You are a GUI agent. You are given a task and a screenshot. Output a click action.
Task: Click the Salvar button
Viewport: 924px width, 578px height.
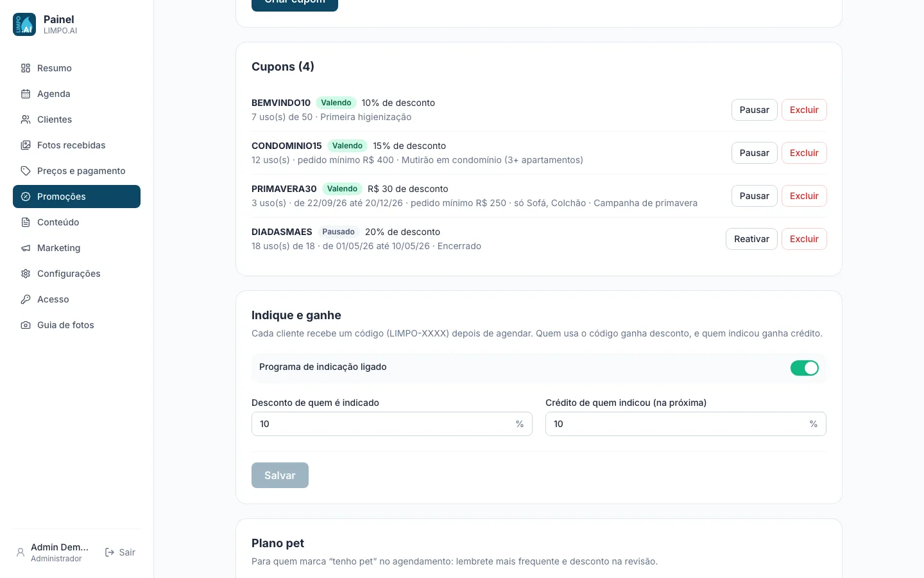tap(280, 475)
